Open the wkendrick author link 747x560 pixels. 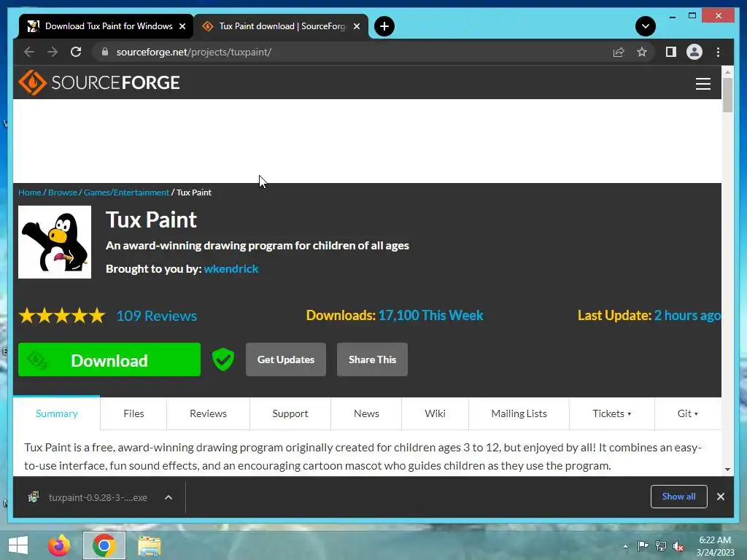[x=231, y=268]
